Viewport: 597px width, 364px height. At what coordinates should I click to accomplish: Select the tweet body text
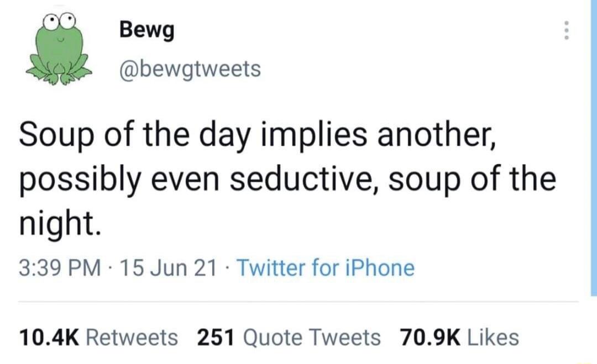(x=276, y=177)
